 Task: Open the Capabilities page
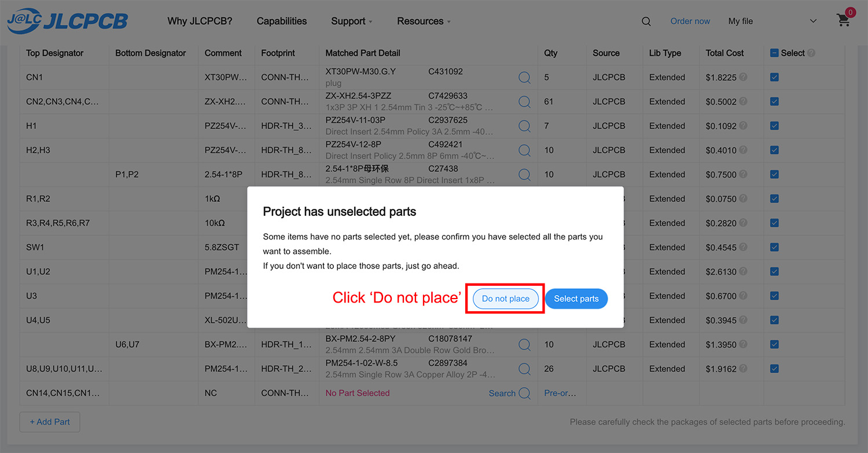coord(282,21)
